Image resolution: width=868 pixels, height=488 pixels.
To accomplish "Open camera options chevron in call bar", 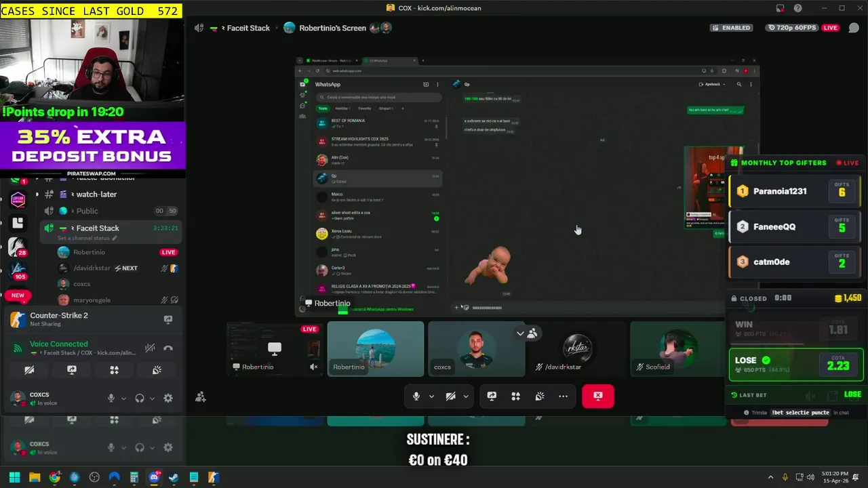I will [x=465, y=396].
